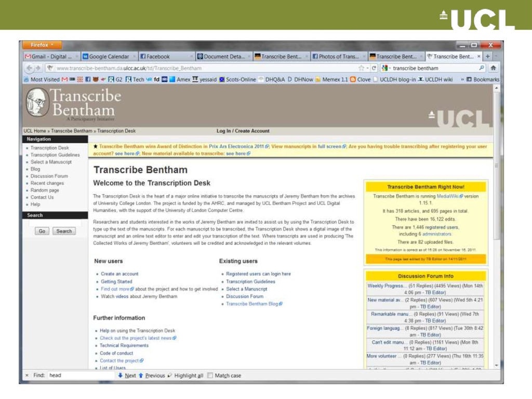Open the Bookmarks menu at toolbar end
The height and width of the screenshot is (399, 532).
pyautogui.click(x=483, y=79)
